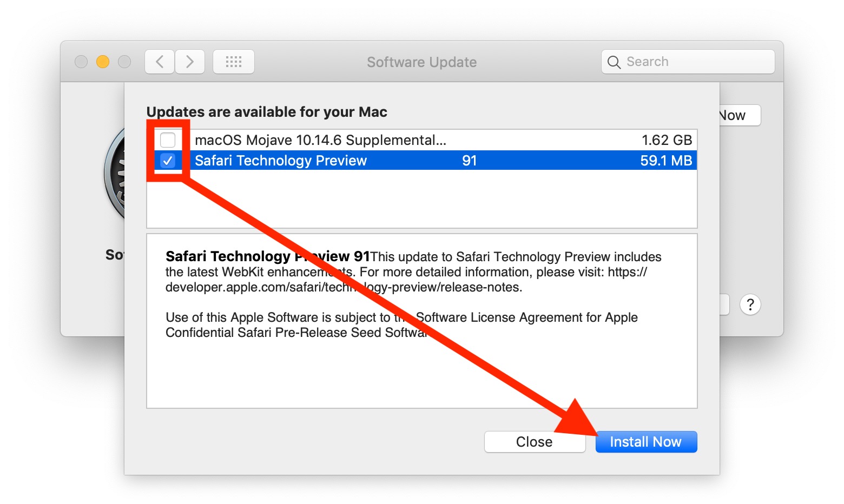844x504 pixels.
Task: Show all preferences via grid icon
Action: (234, 62)
